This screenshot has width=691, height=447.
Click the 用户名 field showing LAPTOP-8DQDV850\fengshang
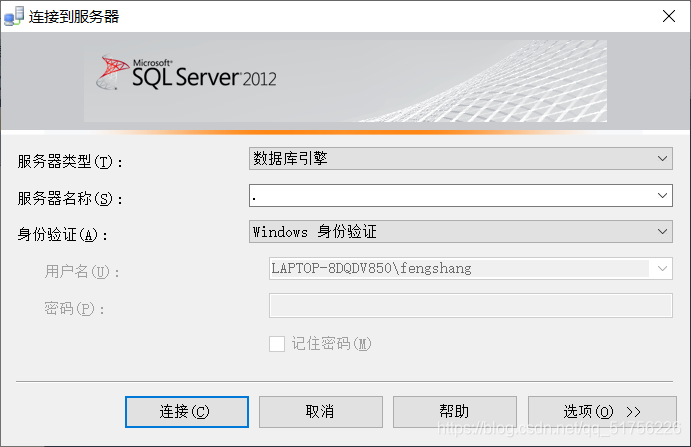pos(471,268)
